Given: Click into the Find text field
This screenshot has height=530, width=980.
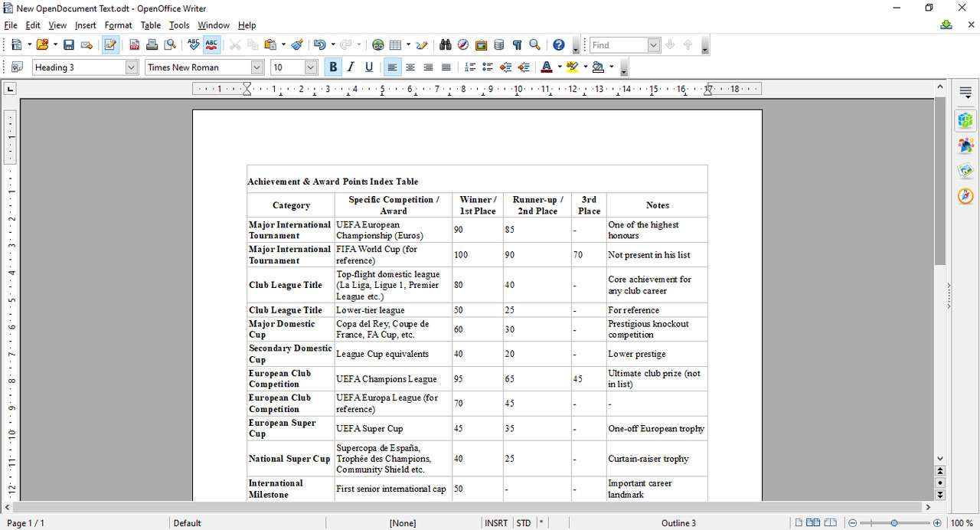Looking at the screenshot, I should (x=619, y=45).
